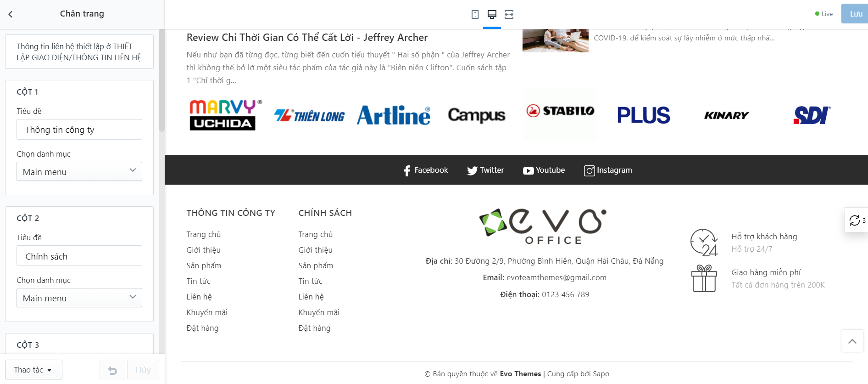This screenshot has width=868, height=384.
Task: Click Tin tức under Thông tin công ty
Action: (x=199, y=281)
